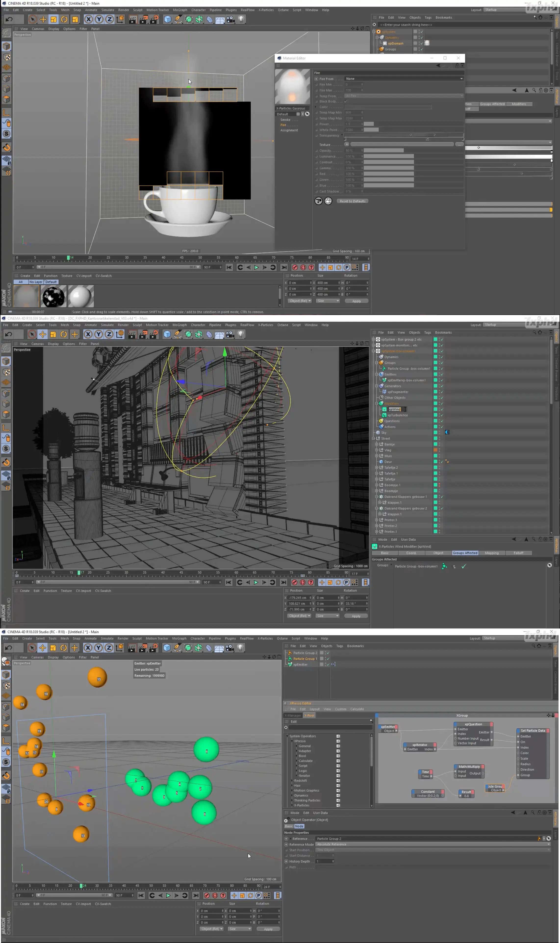Go to animation start in the middle window

click(x=229, y=582)
